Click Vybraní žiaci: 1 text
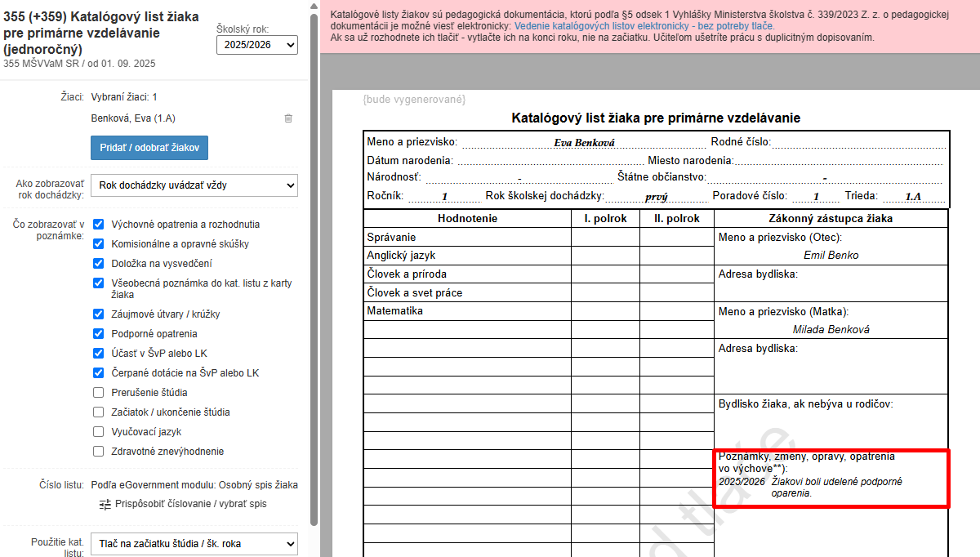Viewport: 980px width, 557px height. (124, 97)
